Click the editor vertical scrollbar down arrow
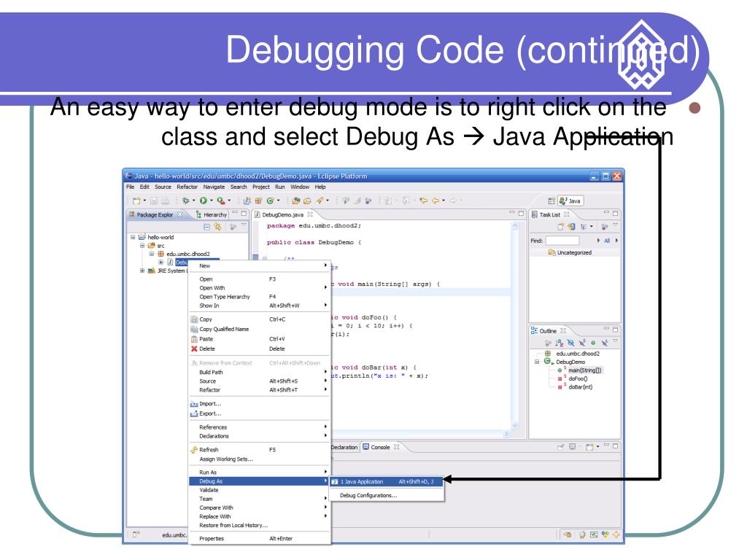 [x=514, y=425]
